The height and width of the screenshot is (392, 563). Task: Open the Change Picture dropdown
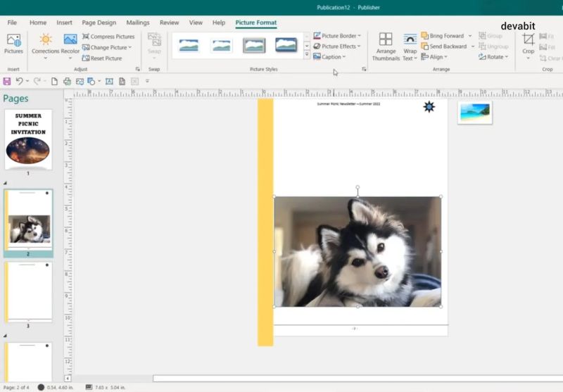107,47
